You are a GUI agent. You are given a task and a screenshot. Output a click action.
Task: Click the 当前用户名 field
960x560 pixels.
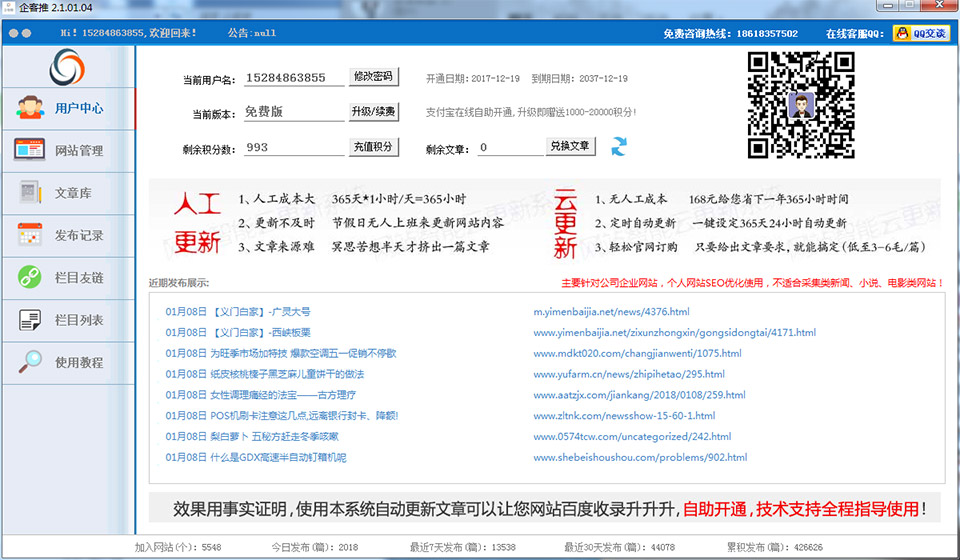click(x=294, y=78)
